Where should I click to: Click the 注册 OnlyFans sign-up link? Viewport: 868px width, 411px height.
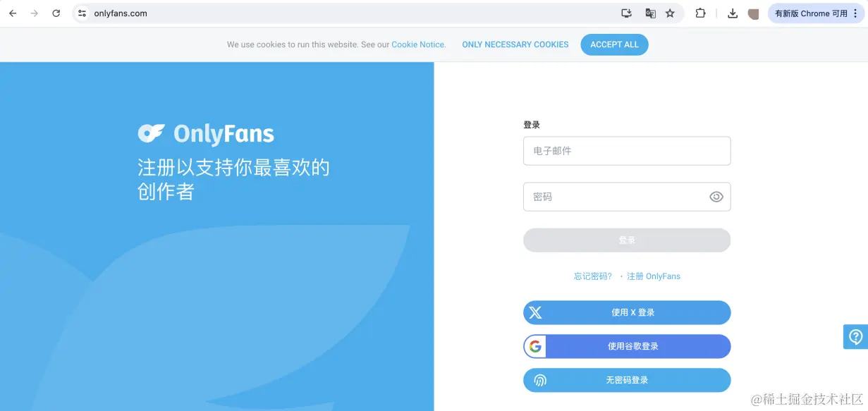coord(653,276)
